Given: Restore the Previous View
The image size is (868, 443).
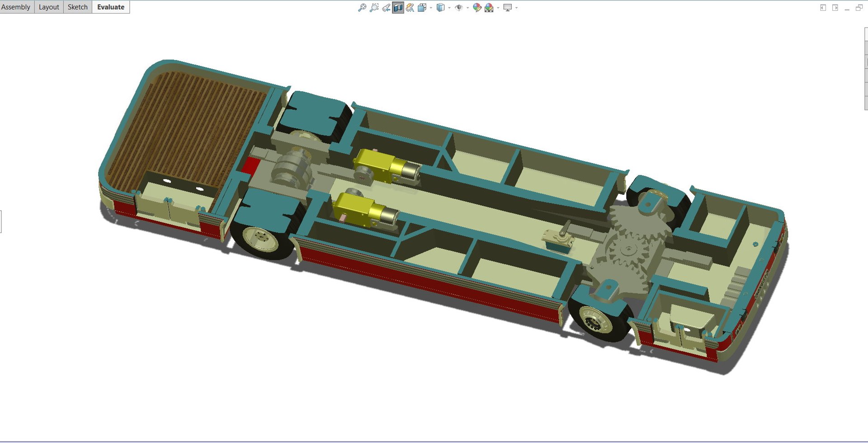Looking at the screenshot, I should click(x=386, y=8).
